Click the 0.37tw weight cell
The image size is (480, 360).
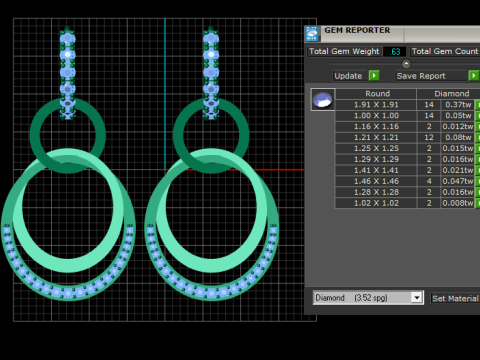coord(458,105)
